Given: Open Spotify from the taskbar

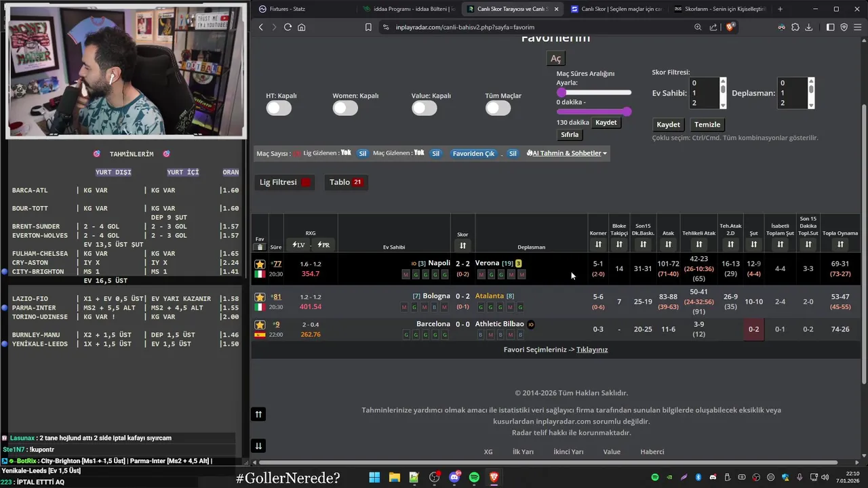Looking at the screenshot, I should click(474, 477).
